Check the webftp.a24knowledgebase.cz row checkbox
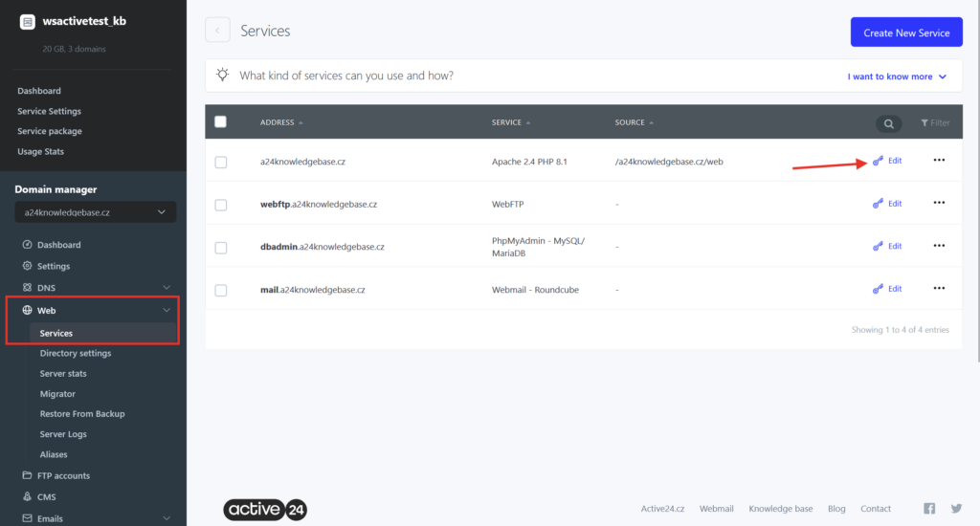Screen dimensions: 980x526 [221, 205]
